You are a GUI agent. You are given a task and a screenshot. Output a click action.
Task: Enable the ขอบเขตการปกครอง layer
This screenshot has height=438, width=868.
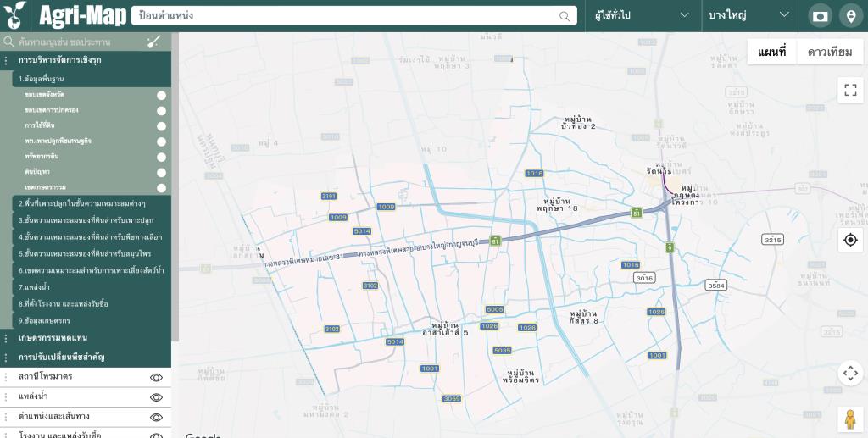click(161, 111)
